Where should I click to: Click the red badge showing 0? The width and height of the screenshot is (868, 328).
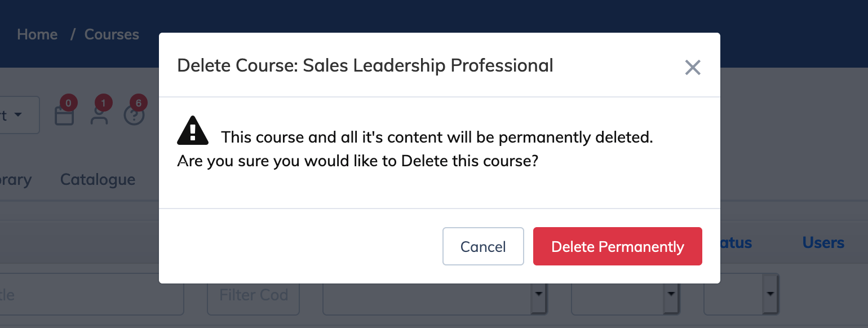tap(68, 103)
